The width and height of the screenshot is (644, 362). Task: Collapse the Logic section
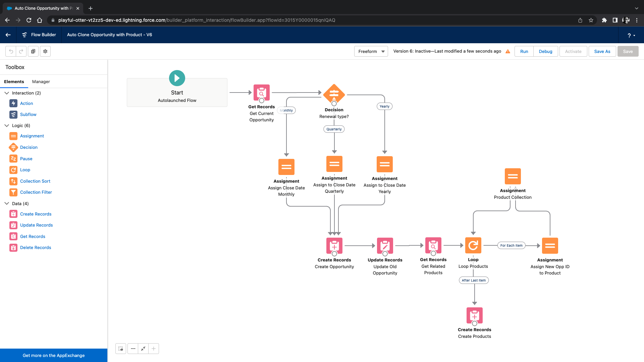pos(7,125)
